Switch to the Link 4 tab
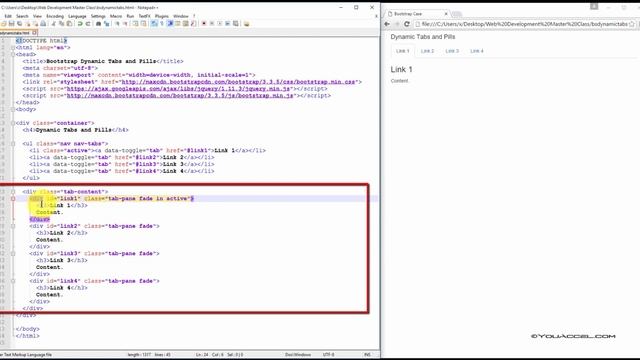This screenshot has height=360, width=640. coord(477,51)
